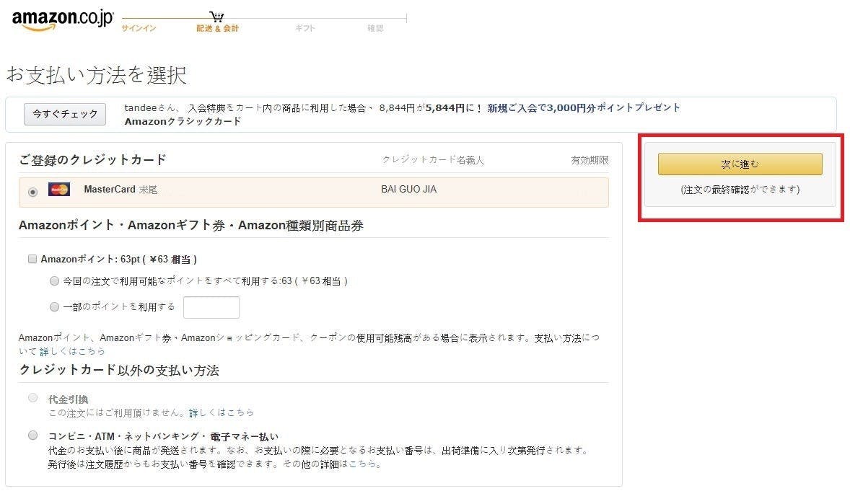Click the ギフト progress step
This screenshot has width=850, height=504.
coord(304,28)
